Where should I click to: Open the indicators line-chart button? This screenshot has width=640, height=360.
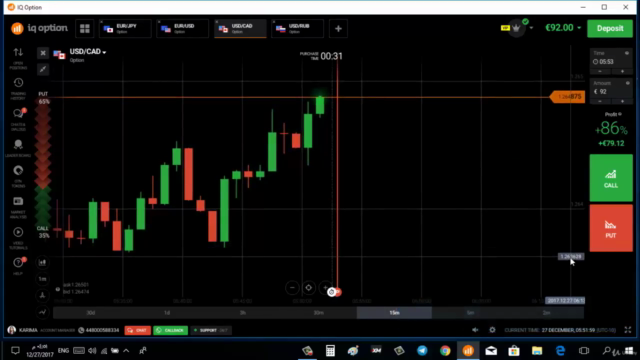point(42,312)
